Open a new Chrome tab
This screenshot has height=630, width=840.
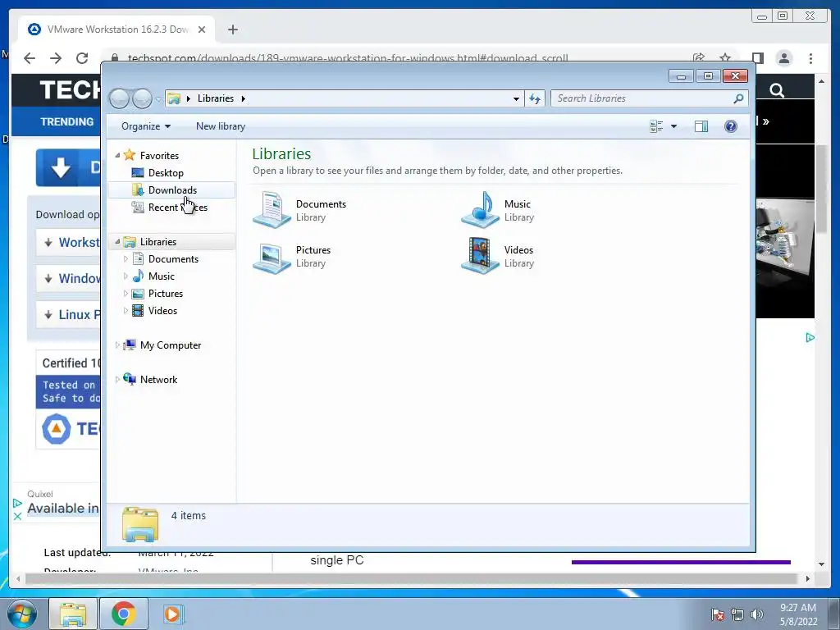point(232,30)
